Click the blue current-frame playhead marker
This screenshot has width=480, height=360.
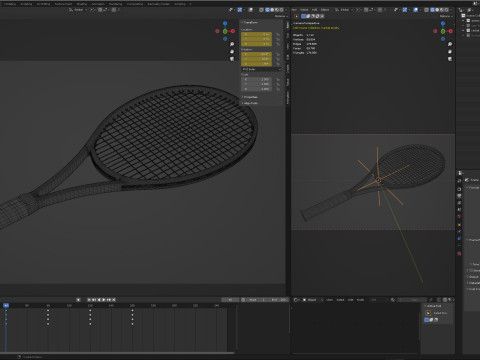tap(6, 305)
